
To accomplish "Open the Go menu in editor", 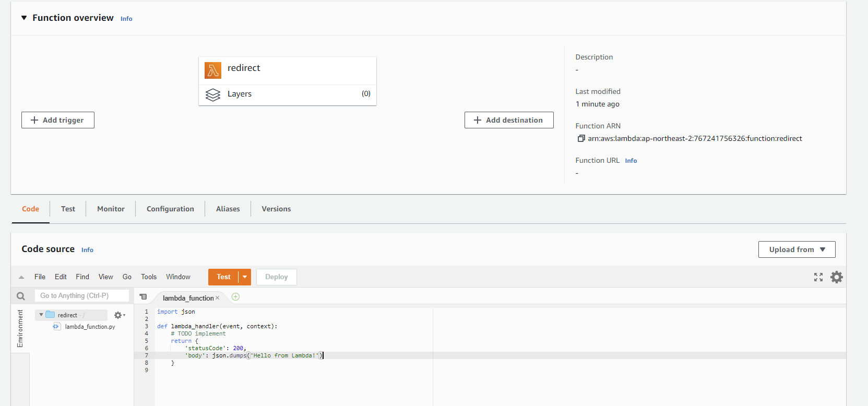I will pyautogui.click(x=127, y=277).
